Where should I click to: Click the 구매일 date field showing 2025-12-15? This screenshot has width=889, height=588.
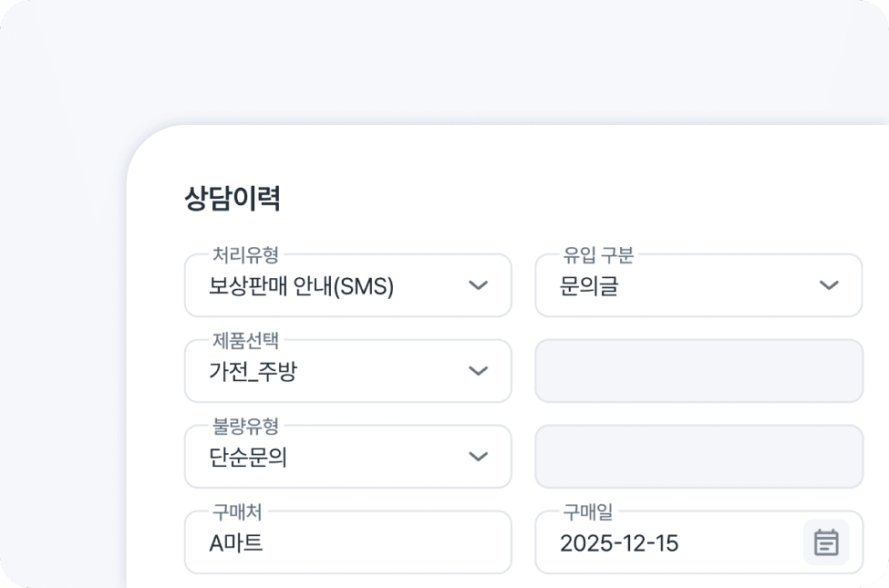(x=666, y=543)
